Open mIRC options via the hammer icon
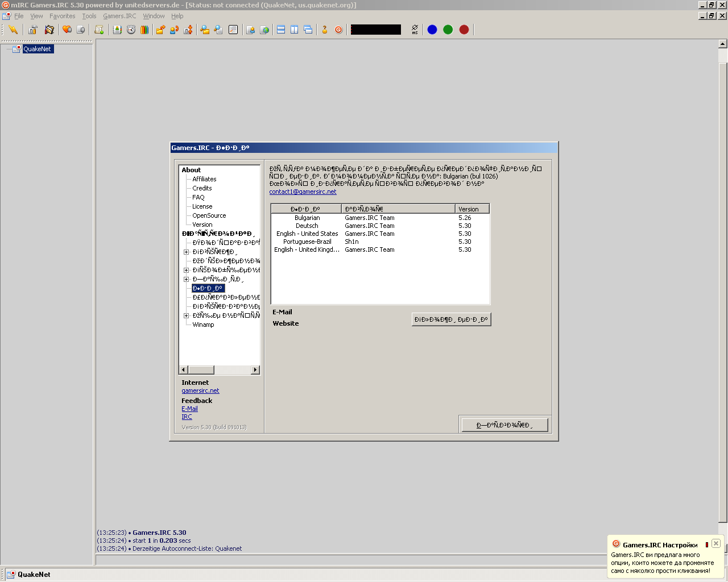 pyautogui.click(x=33, y=30)
